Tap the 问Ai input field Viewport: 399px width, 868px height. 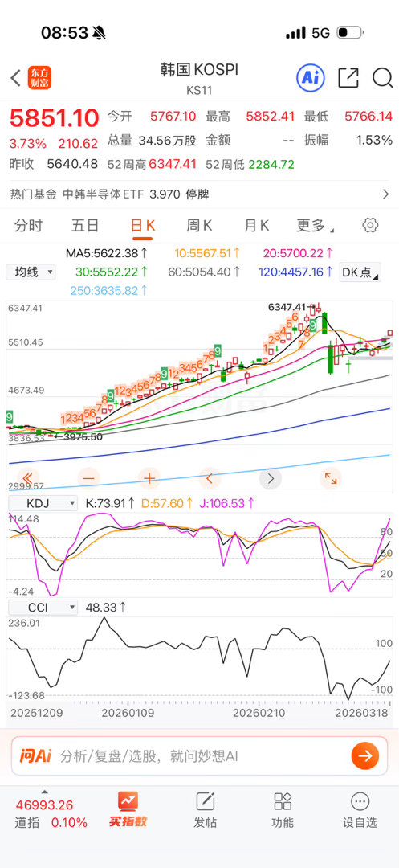coord(199,755)
